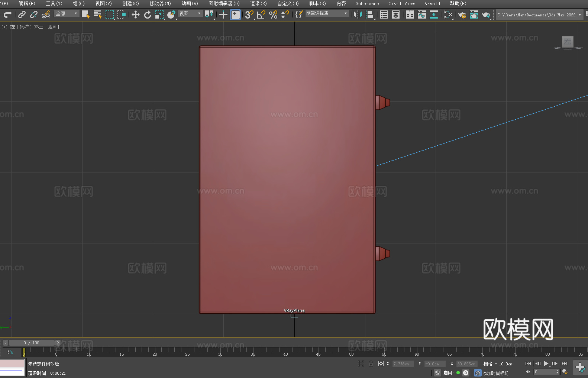Open 工具(T) menu
Screen dimensions: 588x378
(54, 3)
